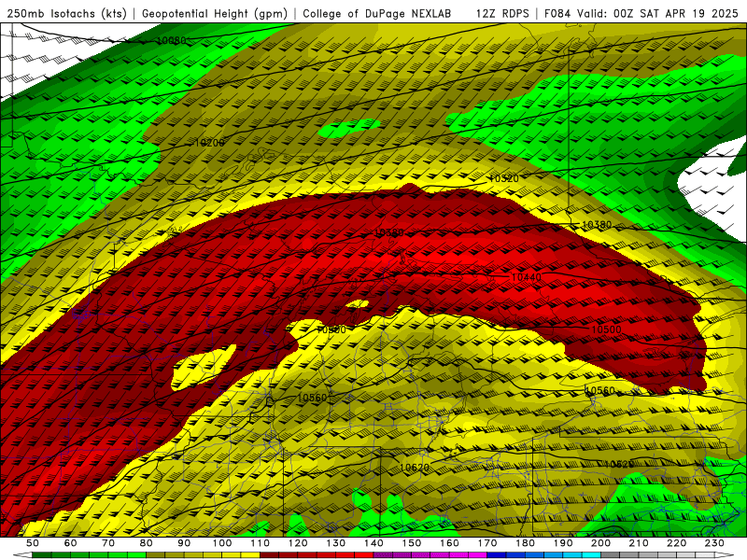Select the 100 knots scale label
This screenshot has width=747, height=560.
pos(222,543)
